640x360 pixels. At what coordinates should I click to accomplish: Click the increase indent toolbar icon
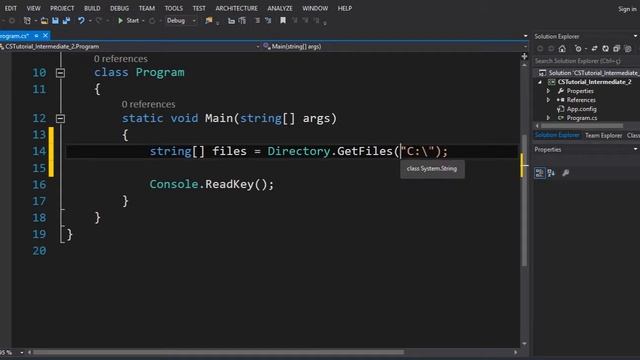click(x=242, y=20)
